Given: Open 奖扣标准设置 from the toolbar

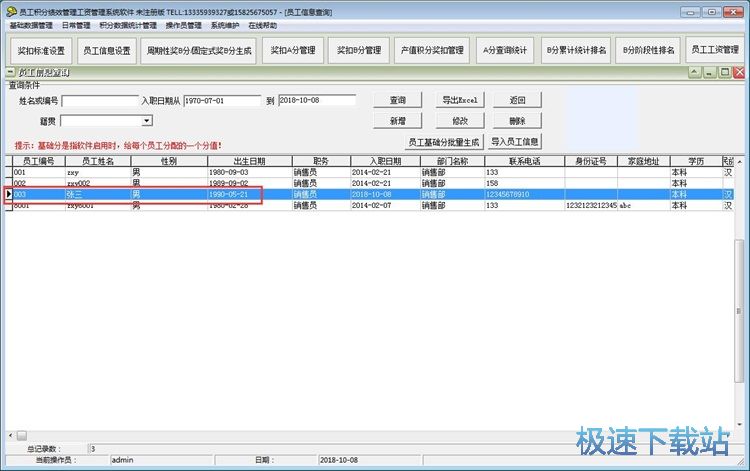Looking at the screenshot, I should pos(41,51).
